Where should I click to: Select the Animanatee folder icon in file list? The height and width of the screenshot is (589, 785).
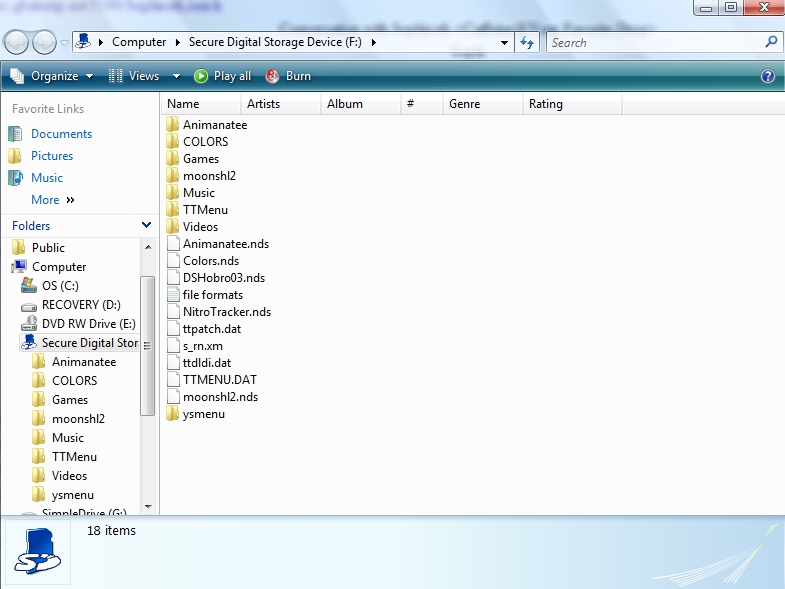click(173, 125)
